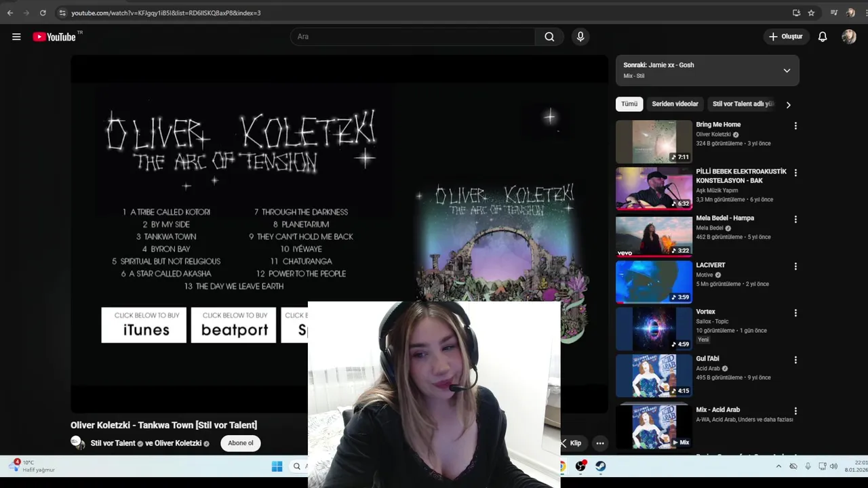Click the Bring Me Home video title
The image size is (868, 488).
tap(718, 125)
